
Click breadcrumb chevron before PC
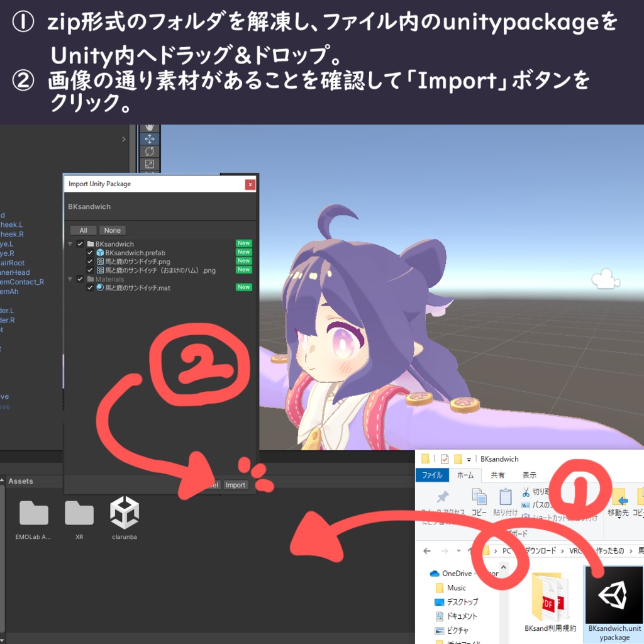(x=496, y=551)
